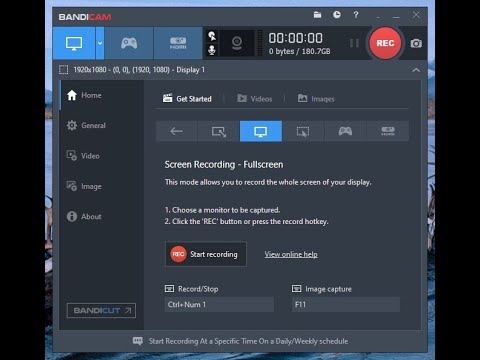Screen dimensions: 480x360
Task: Switch to Game Recording mode gamepad icon
Action: [129, 43]
